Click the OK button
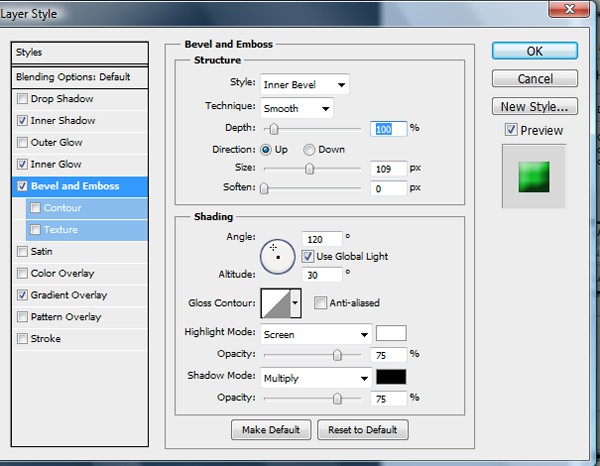Screen dimensions: 600x466 pos(535,51)
